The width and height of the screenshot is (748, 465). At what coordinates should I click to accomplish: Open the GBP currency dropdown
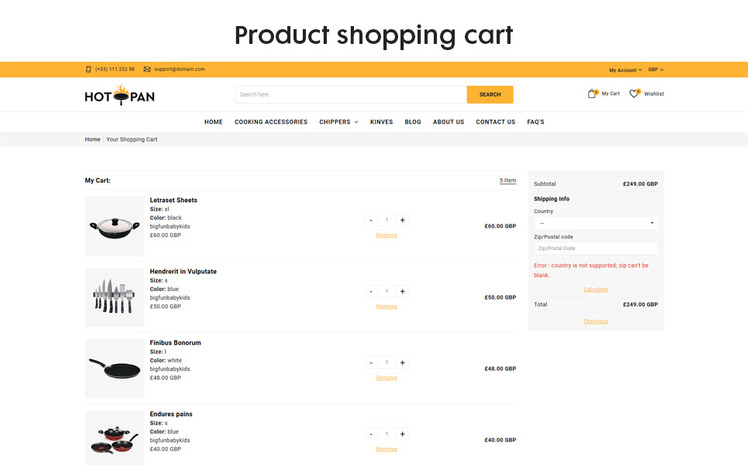(656, 70)
